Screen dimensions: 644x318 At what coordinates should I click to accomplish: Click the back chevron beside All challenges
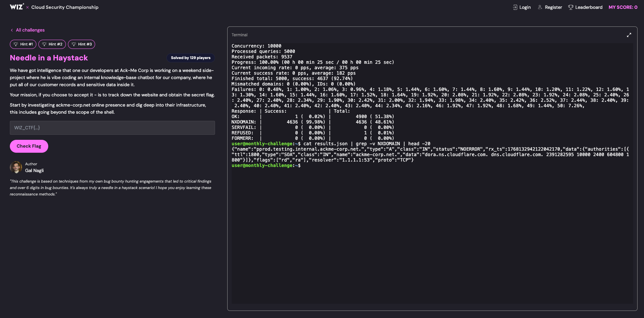(x=13, y=30)
